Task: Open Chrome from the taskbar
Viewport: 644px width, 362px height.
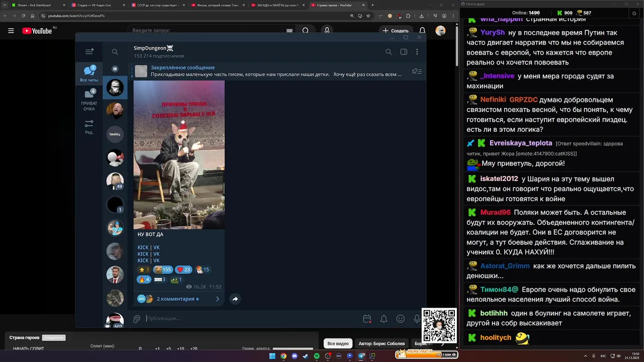Action: [283, 356]
